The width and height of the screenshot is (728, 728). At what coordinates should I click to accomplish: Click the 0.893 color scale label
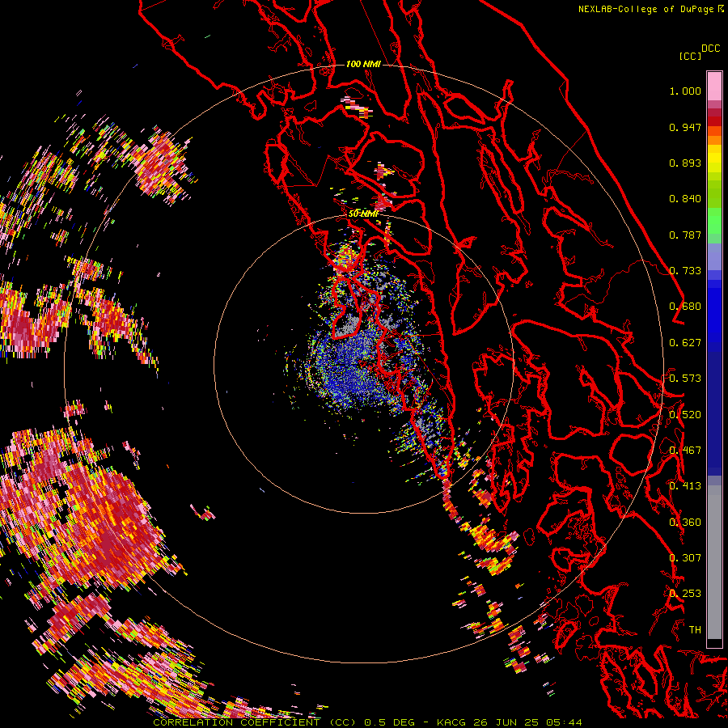(685, 163)
